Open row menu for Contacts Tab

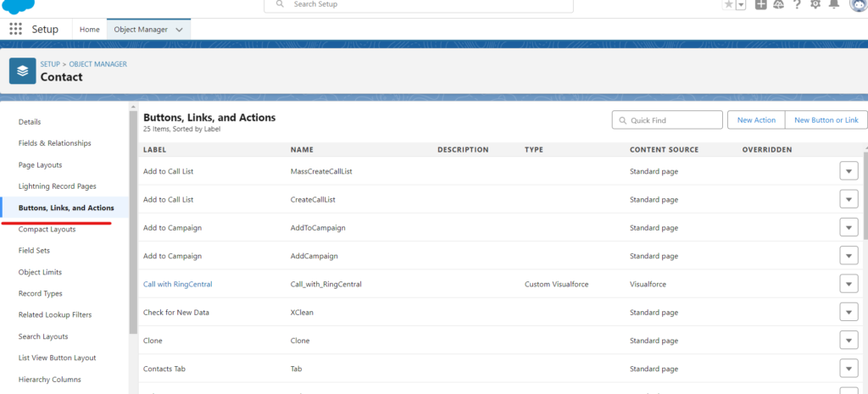click(849, 369)
